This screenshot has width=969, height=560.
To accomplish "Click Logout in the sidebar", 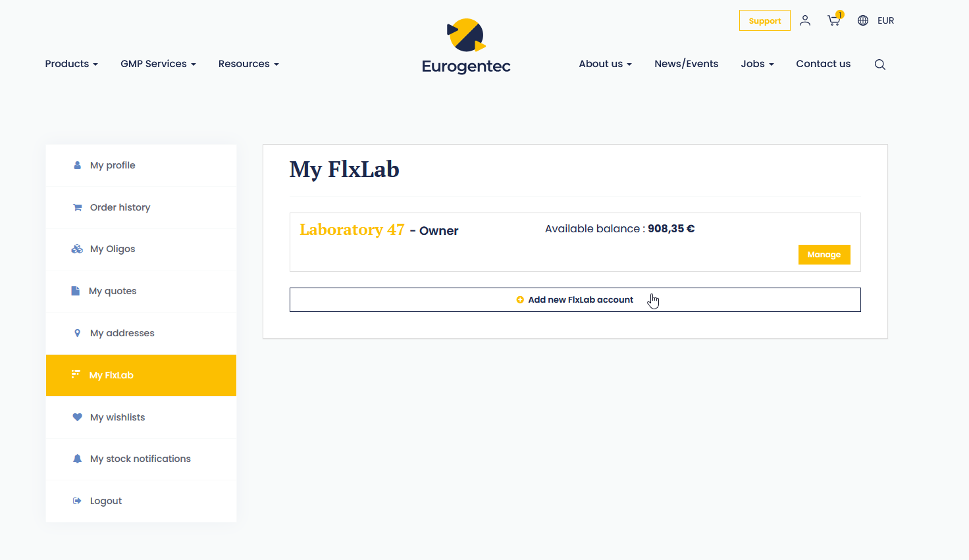I will [x=141, y=501].
